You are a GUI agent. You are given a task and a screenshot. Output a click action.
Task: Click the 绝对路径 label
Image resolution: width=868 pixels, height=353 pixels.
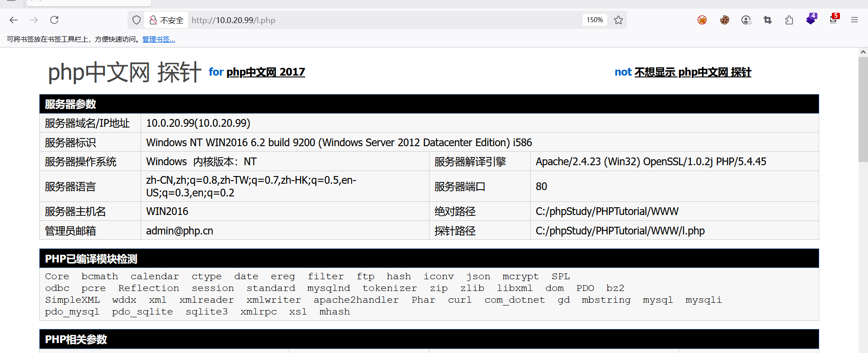455,211
